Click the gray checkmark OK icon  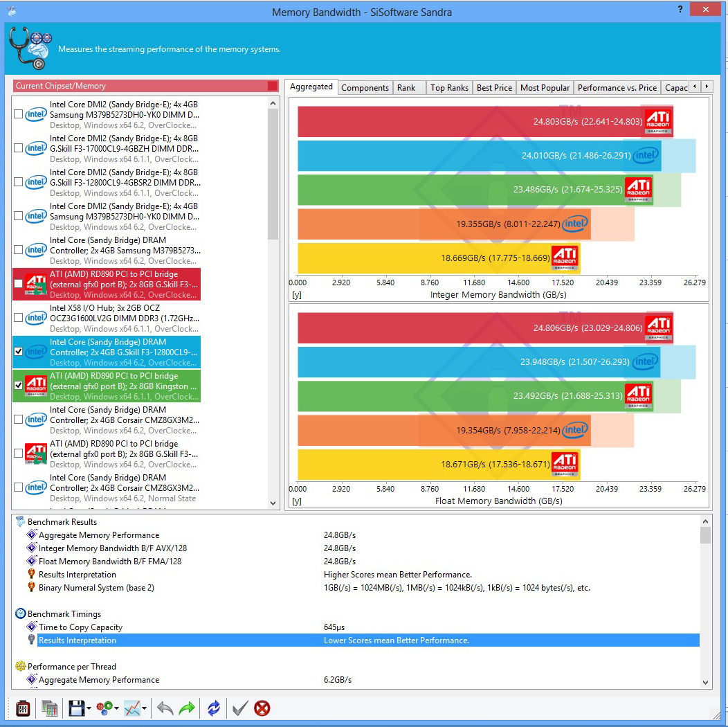240,708
